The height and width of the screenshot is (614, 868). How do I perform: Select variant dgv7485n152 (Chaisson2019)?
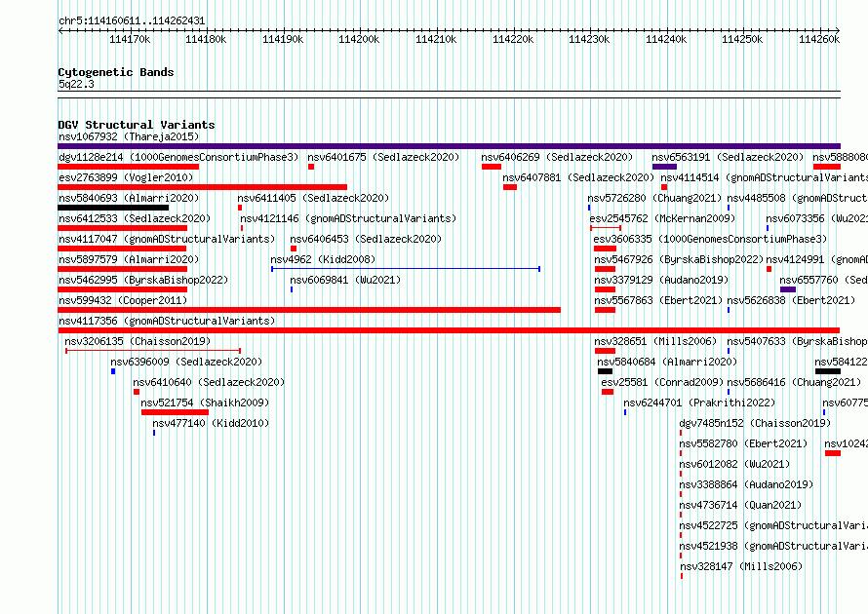point(755,423)
